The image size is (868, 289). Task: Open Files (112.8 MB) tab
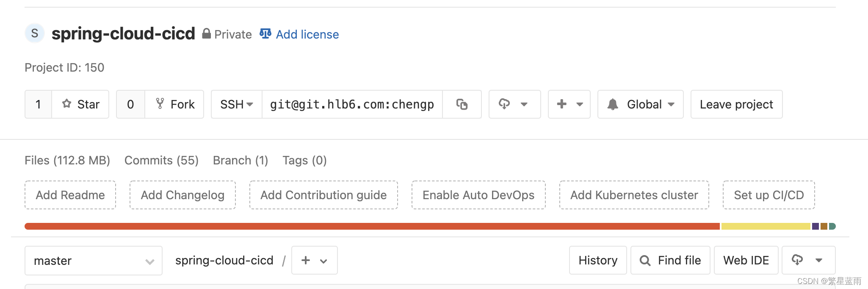point(67,160)
